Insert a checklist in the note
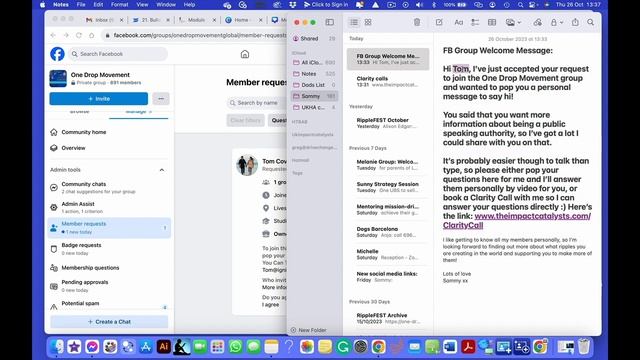 click(475, 22)
